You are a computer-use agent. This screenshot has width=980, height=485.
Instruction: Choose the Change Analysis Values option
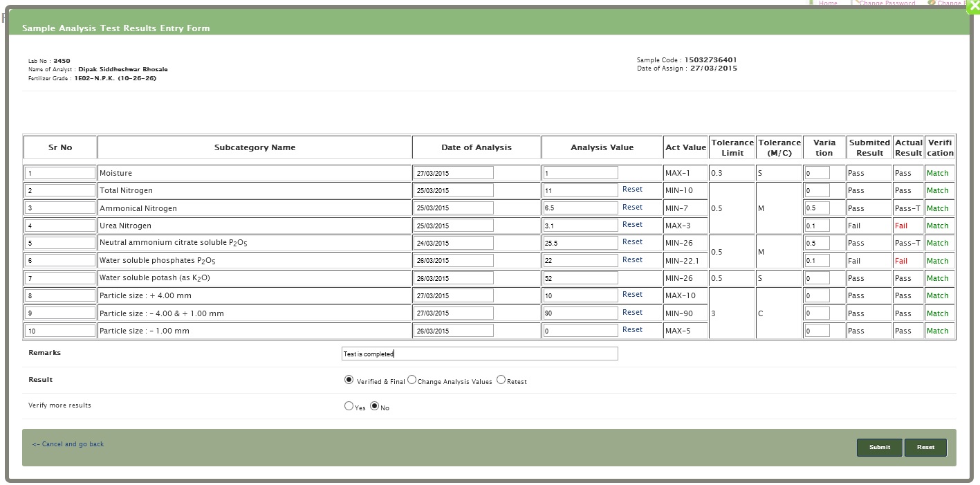(412, 380)
